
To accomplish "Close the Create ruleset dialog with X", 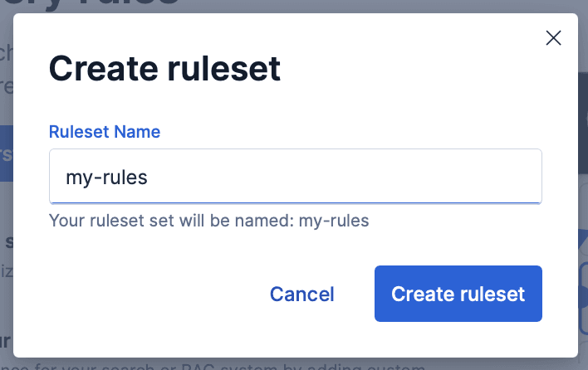I will (x=553, y=37).
